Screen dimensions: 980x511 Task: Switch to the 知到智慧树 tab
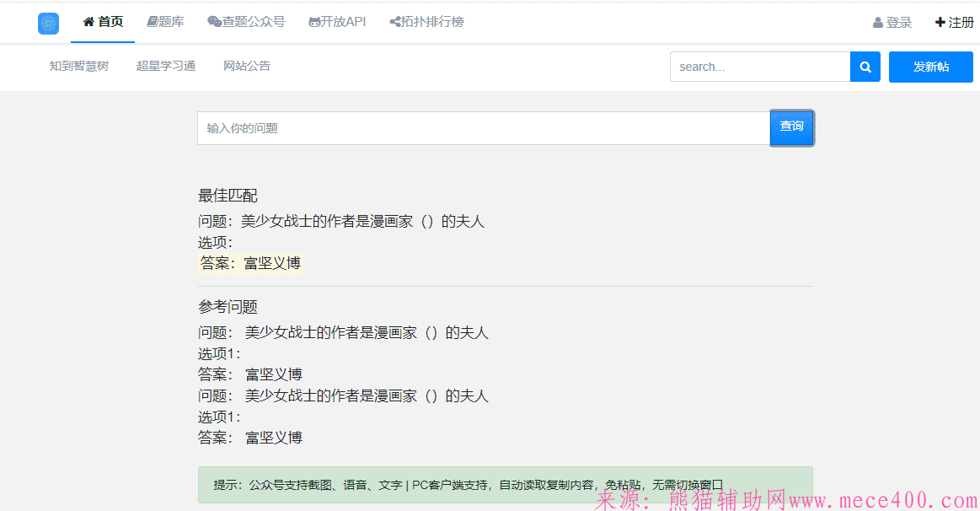click(x=78, y=65)
